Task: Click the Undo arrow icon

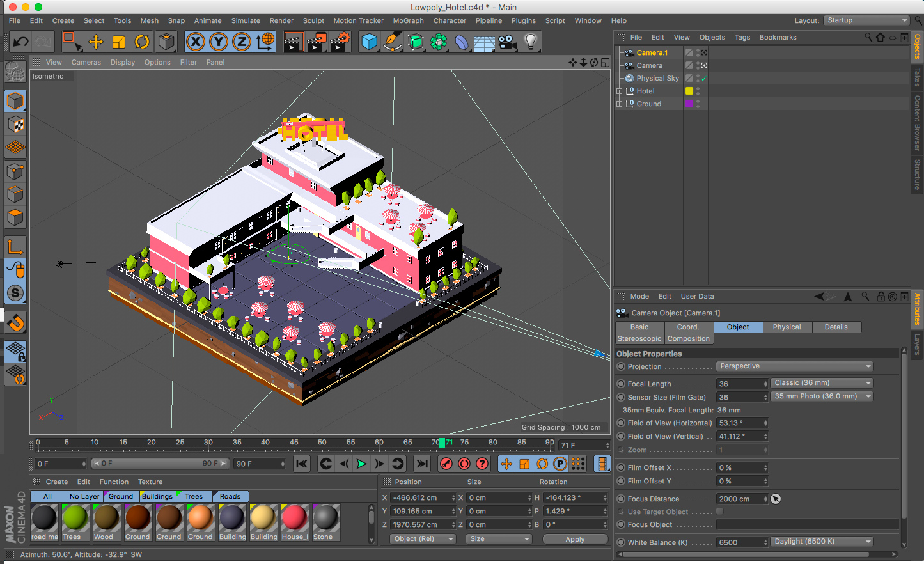Action: (x=20, y=42)
